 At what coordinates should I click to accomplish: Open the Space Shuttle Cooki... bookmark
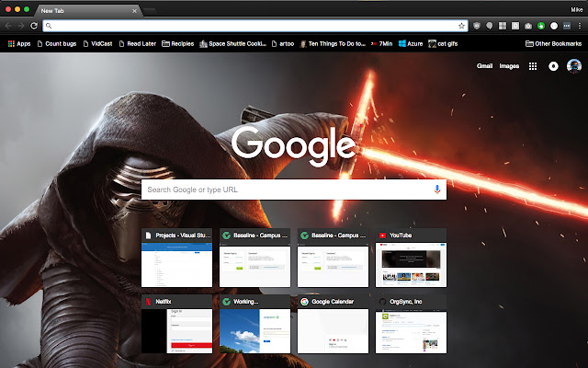232,43
